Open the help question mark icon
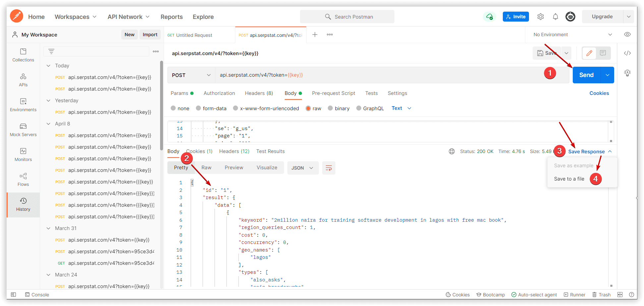This screenshot has height=306, width=644. tap(631, 294)
